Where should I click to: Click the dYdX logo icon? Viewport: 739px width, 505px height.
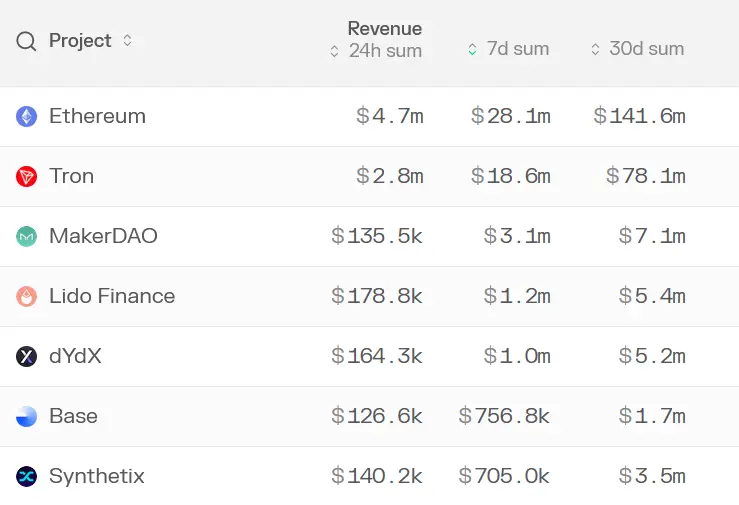(26, 357)
